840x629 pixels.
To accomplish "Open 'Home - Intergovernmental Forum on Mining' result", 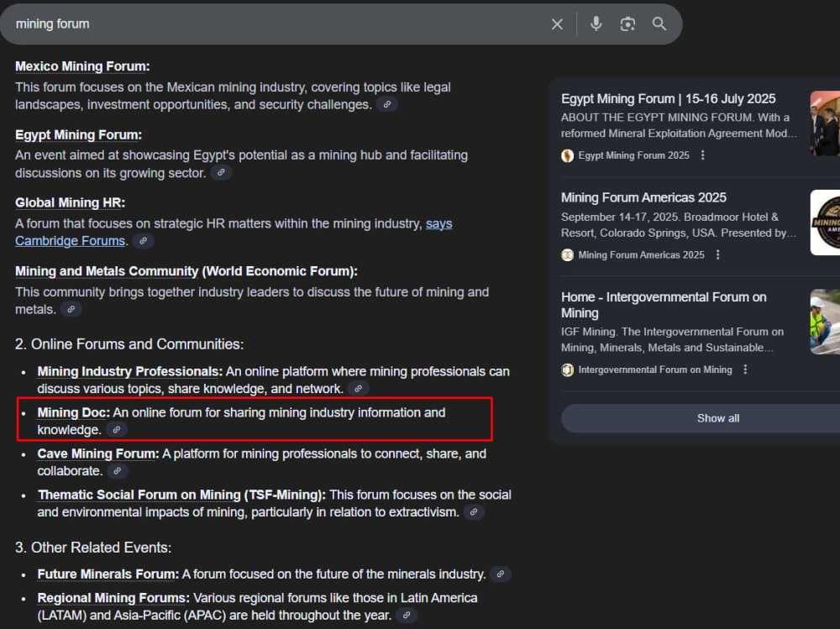I will coord(664,305).
